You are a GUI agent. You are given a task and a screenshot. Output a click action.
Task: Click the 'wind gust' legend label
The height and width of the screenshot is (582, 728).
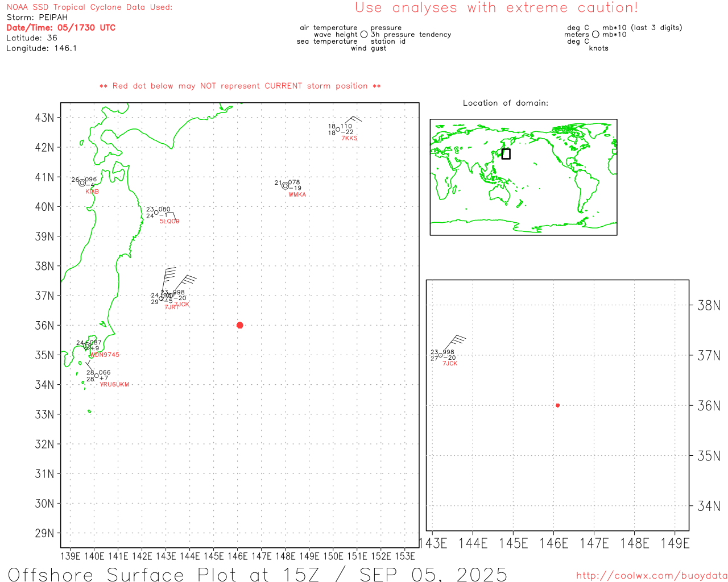[x=369, y=48]
